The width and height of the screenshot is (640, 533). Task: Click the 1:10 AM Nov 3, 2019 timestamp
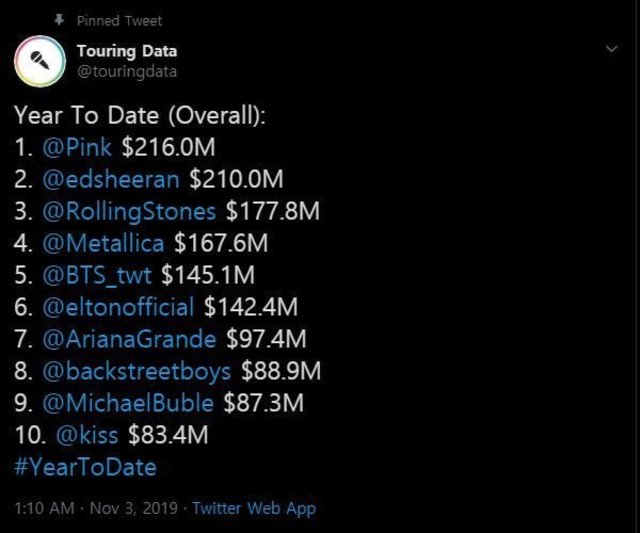coord(95,508)
